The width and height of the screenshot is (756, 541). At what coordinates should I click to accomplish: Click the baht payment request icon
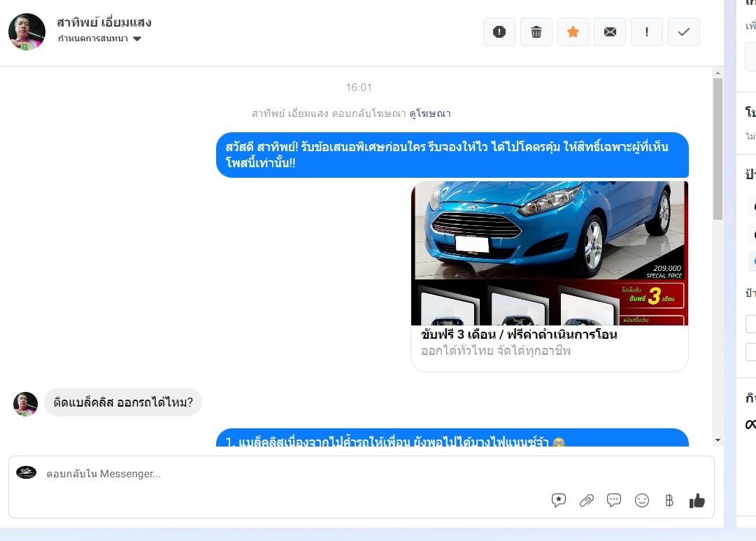coord(669,500)
